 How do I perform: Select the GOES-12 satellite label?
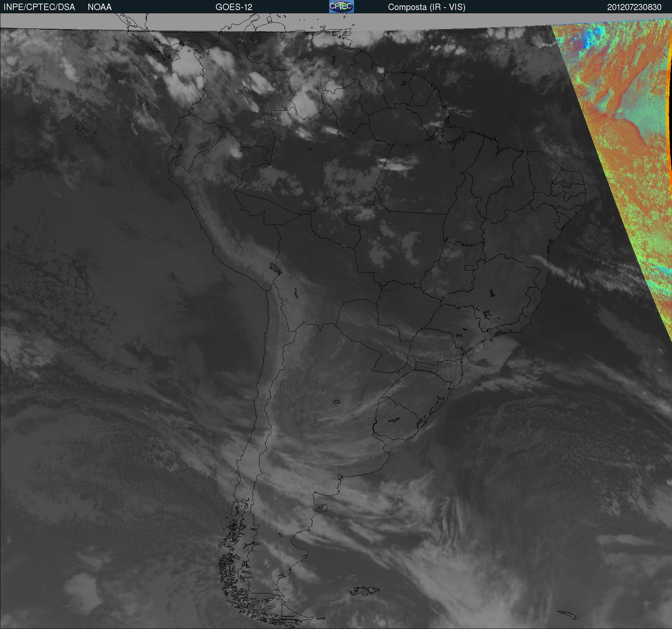234,7
